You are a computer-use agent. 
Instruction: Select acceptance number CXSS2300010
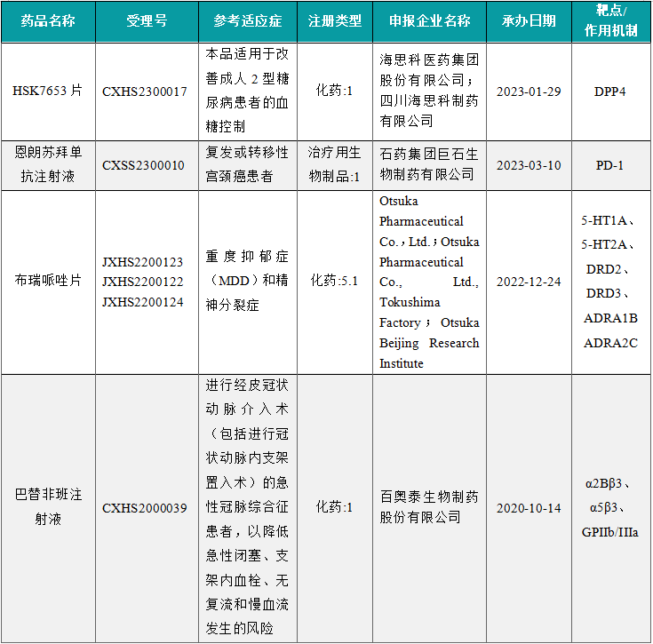pyautogui.click(x=143, y=166)
